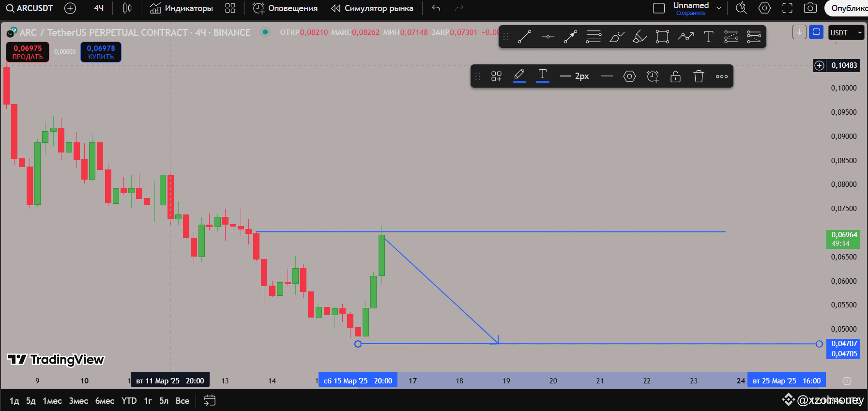Enter fullscreen mode

click(788, 8)
